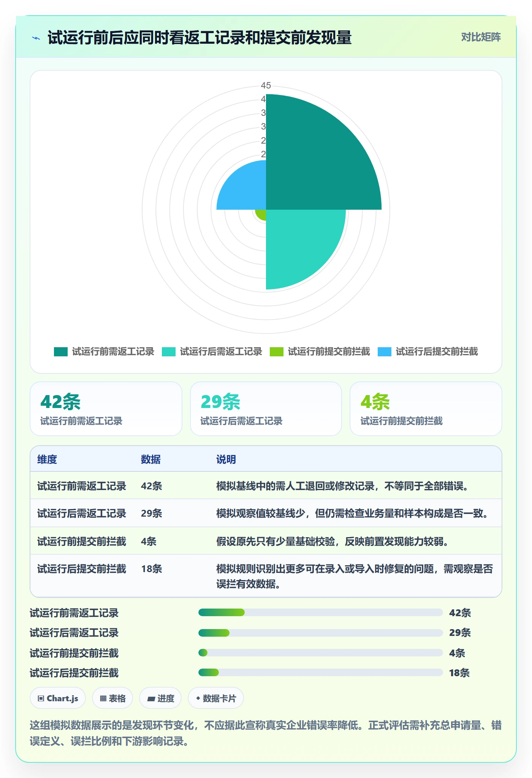Click description starting 模拟规则识别出更多
This screenshot has height=778, width=532.
(x=355, y=576)
